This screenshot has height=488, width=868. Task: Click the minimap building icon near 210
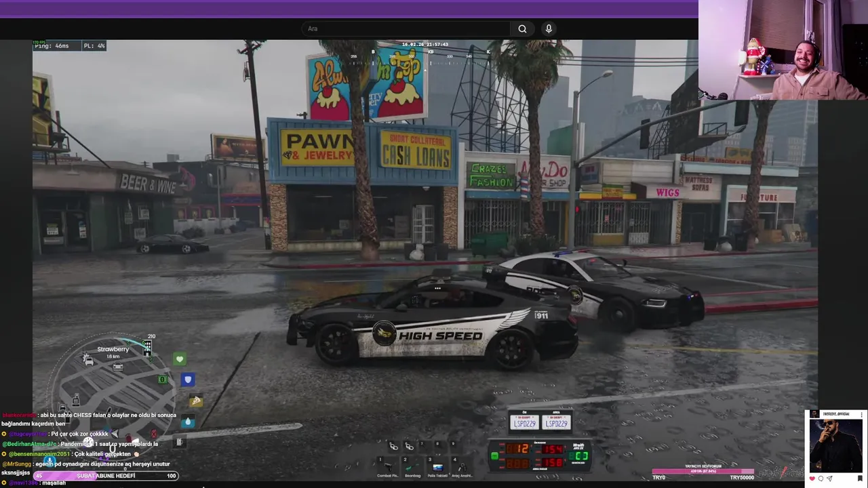pyautogui.click(x=147, y=348)
